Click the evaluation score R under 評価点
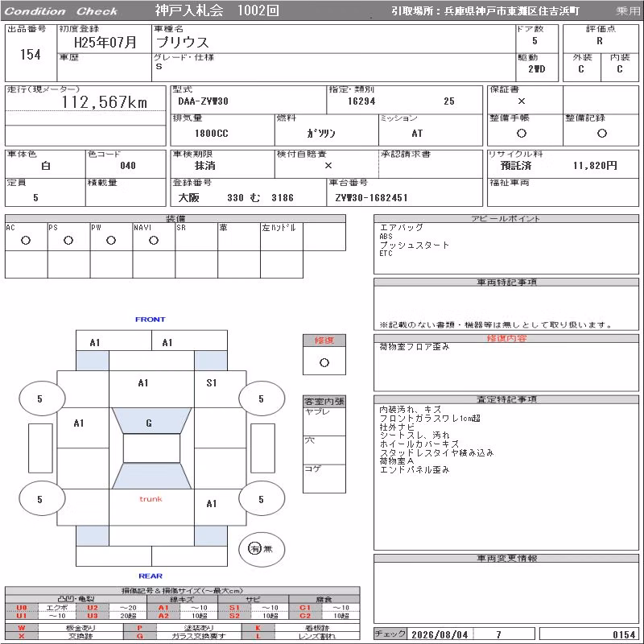644x644 pixels. coord(600,41)
